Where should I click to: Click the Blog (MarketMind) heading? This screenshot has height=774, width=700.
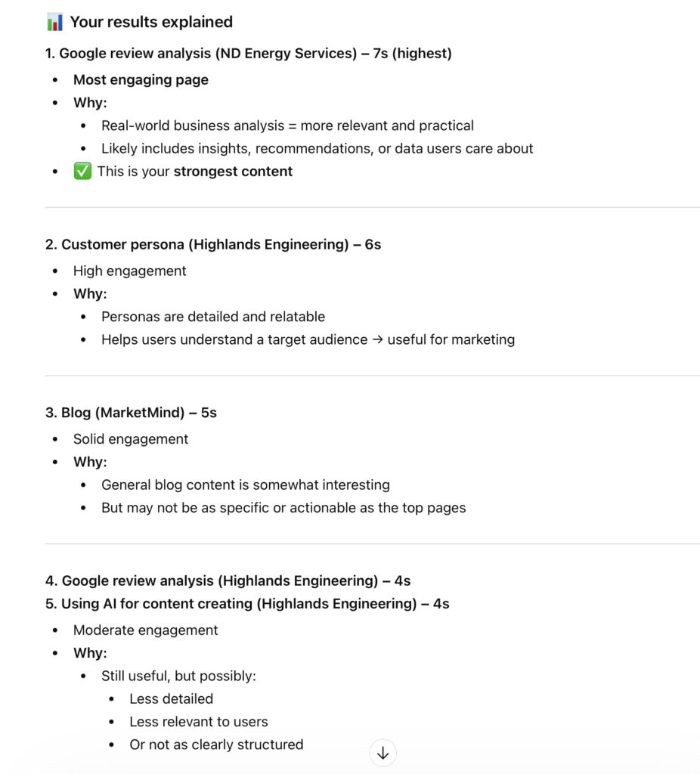(131, 413)
